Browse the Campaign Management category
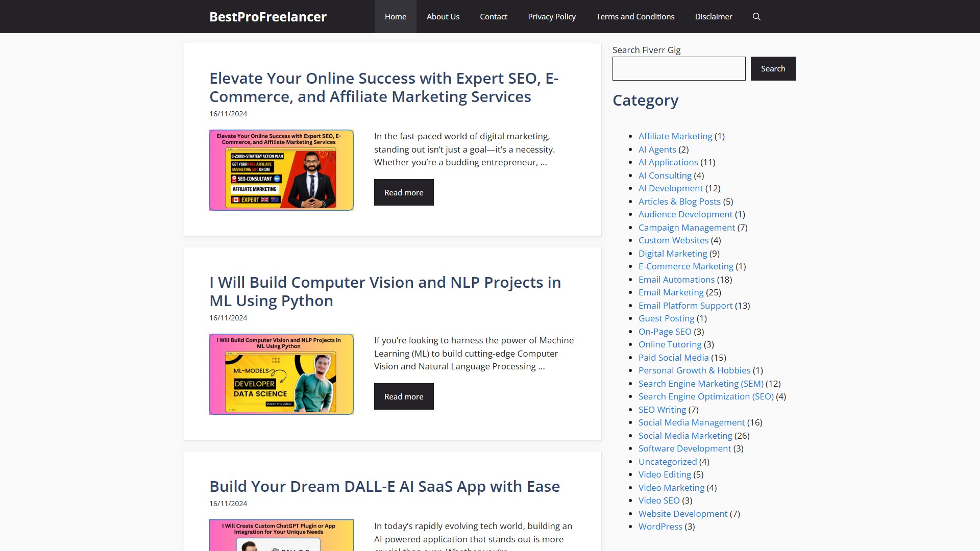The width and height of the screenshot is (980, 551). 687,228
